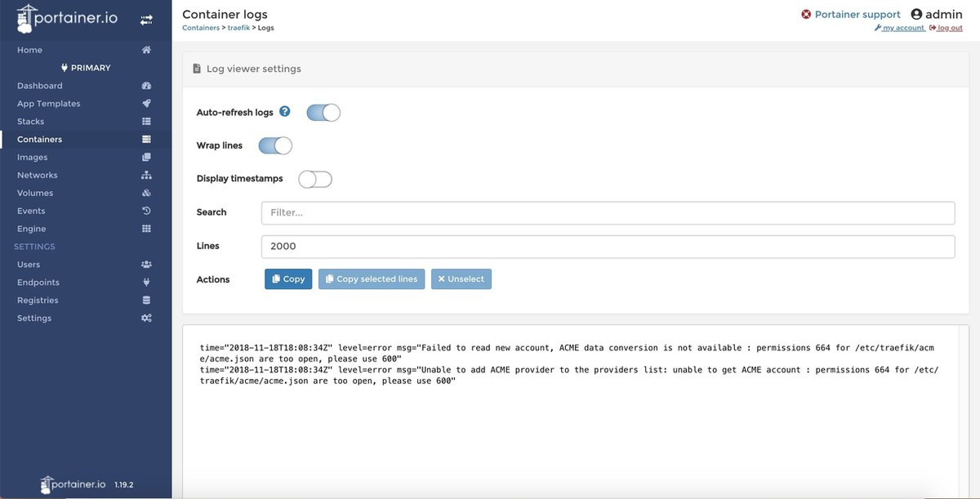Open the Settings sidebar item
Screen dimensions: 980x499
[86, 319]
